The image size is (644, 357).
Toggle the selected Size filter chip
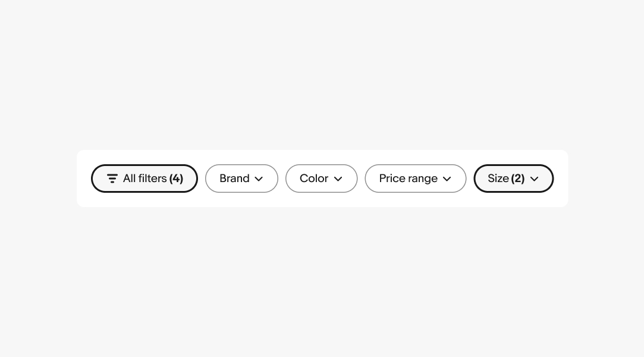[x=513, y=178]
